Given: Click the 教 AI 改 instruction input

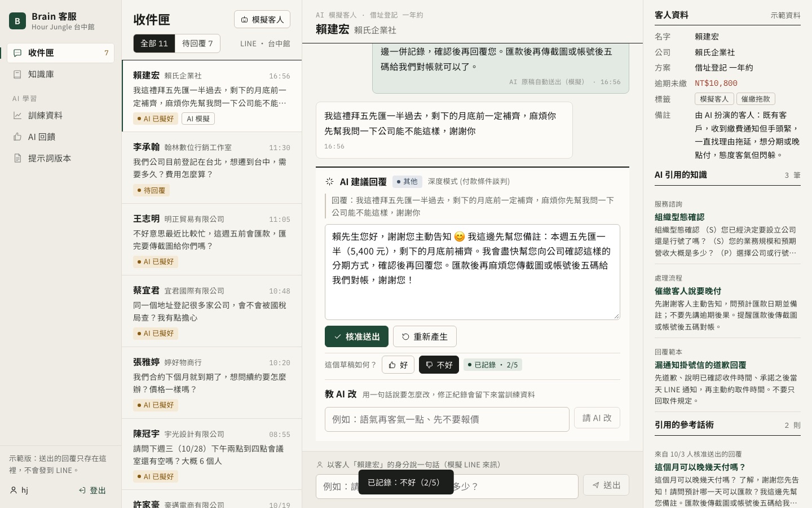Looking at the screenshot, I should coord(447,419).
